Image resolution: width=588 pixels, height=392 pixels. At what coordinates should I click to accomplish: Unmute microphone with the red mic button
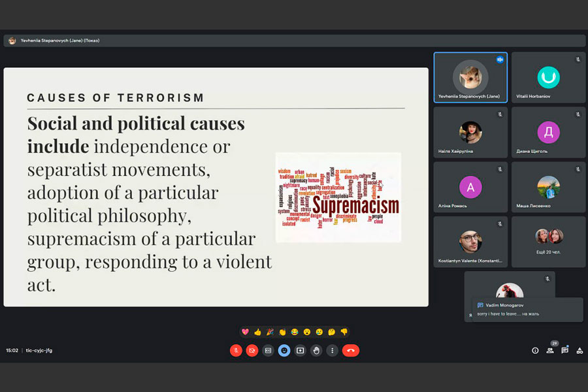(236, 350)
